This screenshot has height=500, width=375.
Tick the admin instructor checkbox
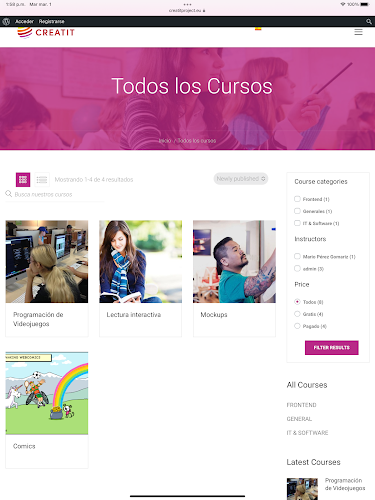[297, 268]
